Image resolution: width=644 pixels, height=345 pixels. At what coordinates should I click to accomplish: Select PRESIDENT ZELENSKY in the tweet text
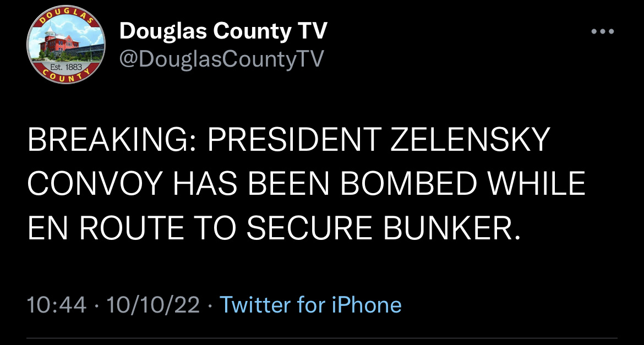[x=378, y=140]
